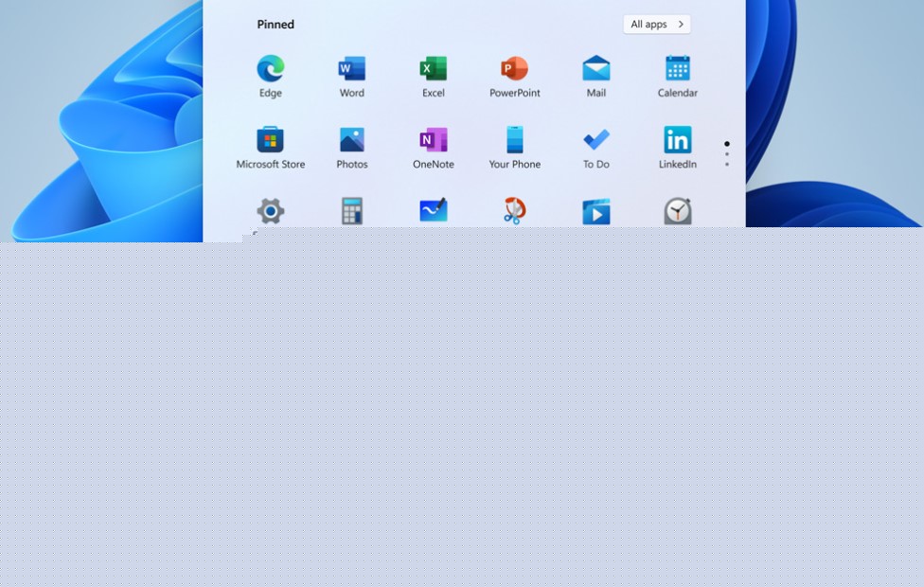Launch the To Do app
The width and height of the screenshot is (924, 587).
595,140
